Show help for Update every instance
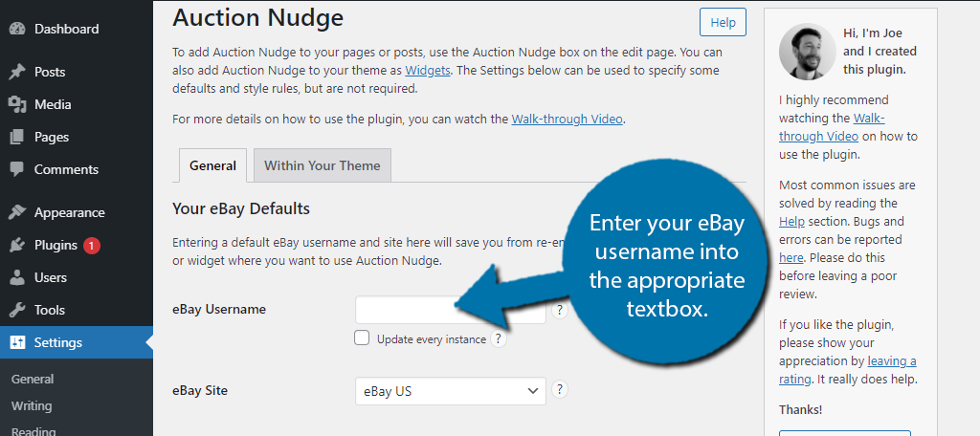 click(x=498, y=339)
